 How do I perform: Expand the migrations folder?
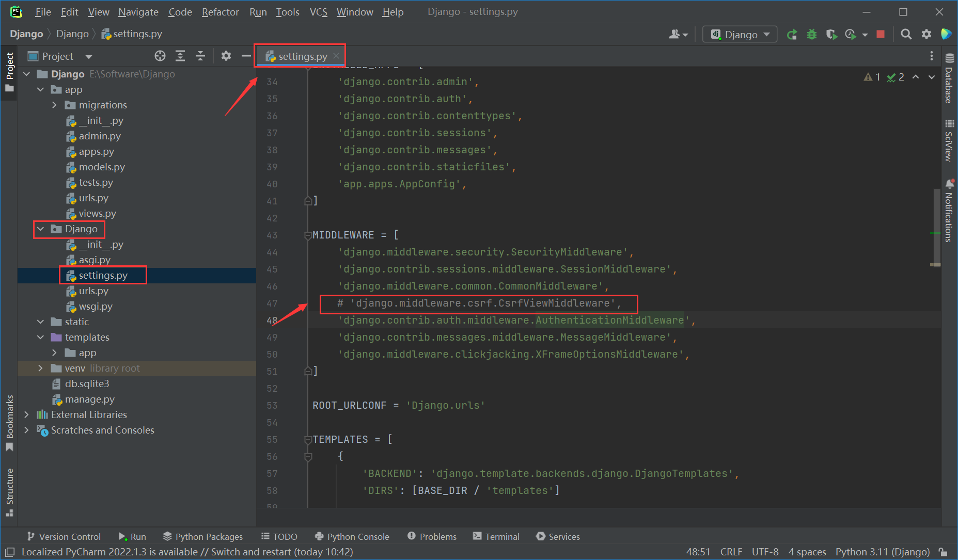point(54,105)
